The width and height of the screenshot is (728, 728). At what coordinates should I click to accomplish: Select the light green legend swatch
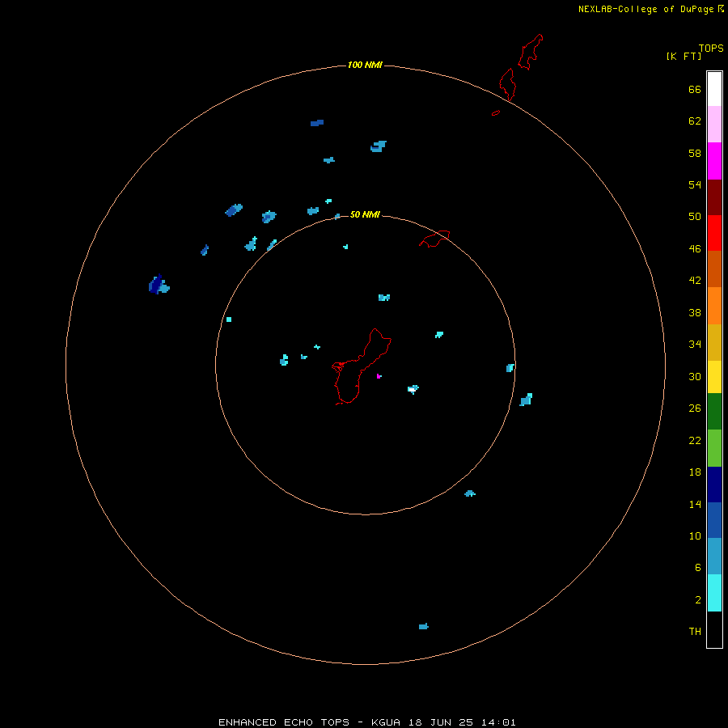tap(714, 448)
